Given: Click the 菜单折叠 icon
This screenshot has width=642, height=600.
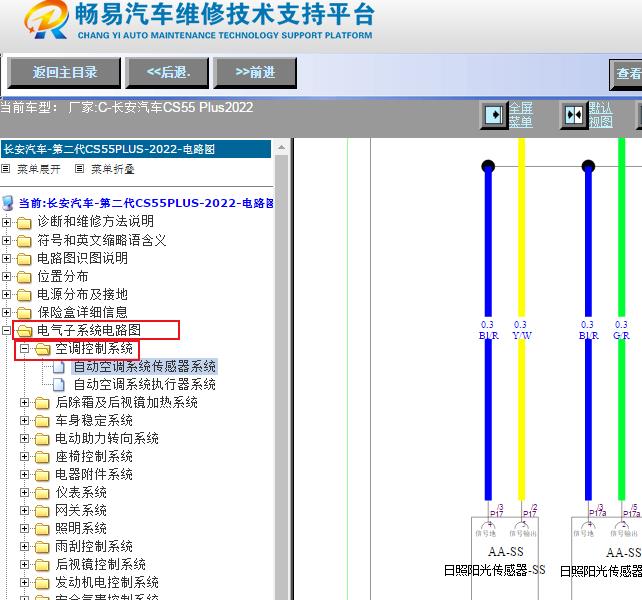Looking at the screenshot, I should point(79,169).
